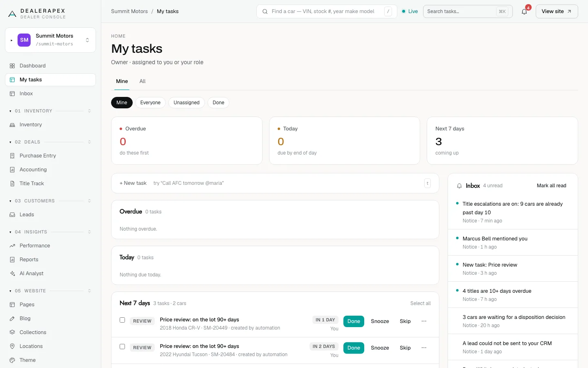588x368 pixels.
Task: Click the View site button
Action: point(557,11)
